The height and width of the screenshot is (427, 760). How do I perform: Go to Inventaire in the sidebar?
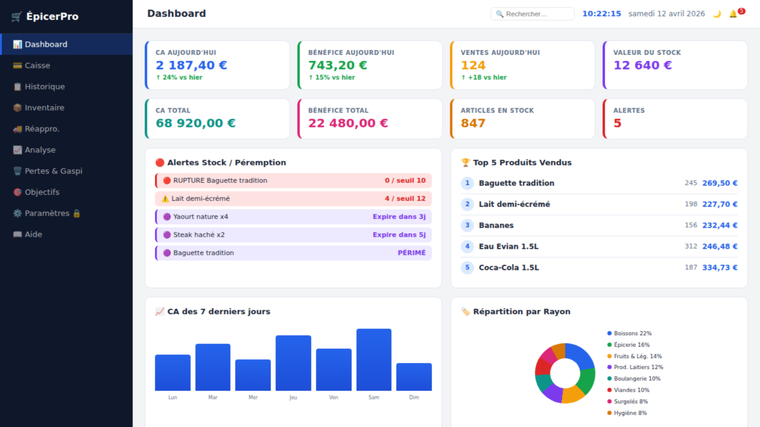click(44, 108)
